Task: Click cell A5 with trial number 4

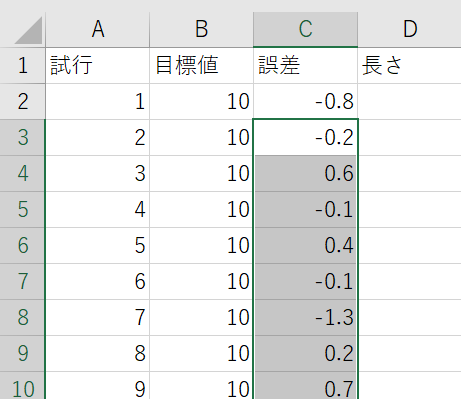Action: (98, 209)
